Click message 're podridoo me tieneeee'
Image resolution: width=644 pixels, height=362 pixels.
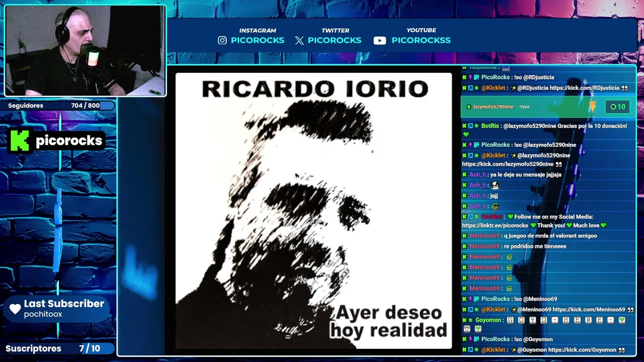tap(535, 246)
